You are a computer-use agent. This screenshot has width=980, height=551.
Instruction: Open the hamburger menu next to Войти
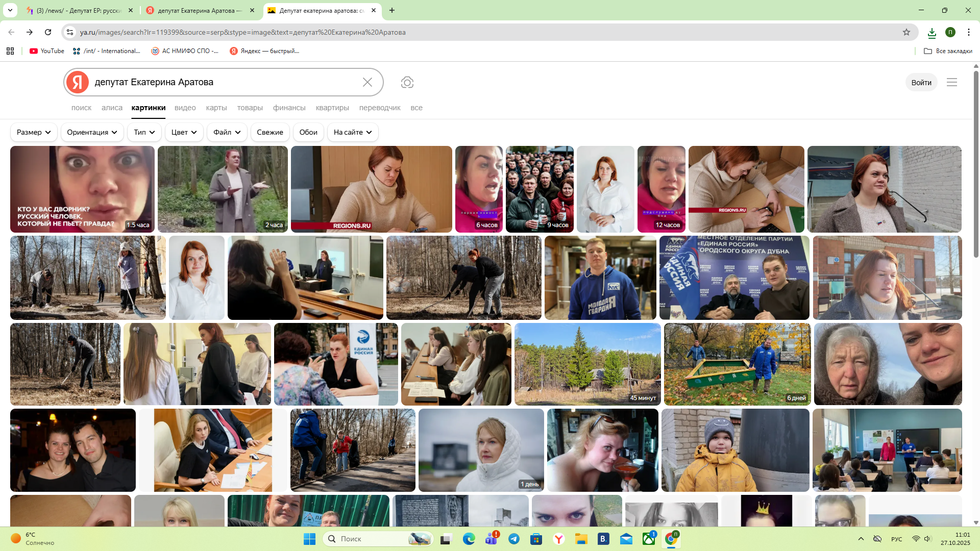coord(951,82)
